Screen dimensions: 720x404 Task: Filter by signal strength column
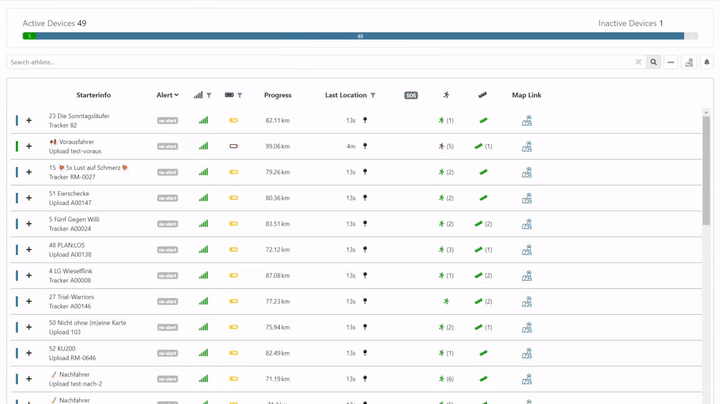(x=209, y=96)
